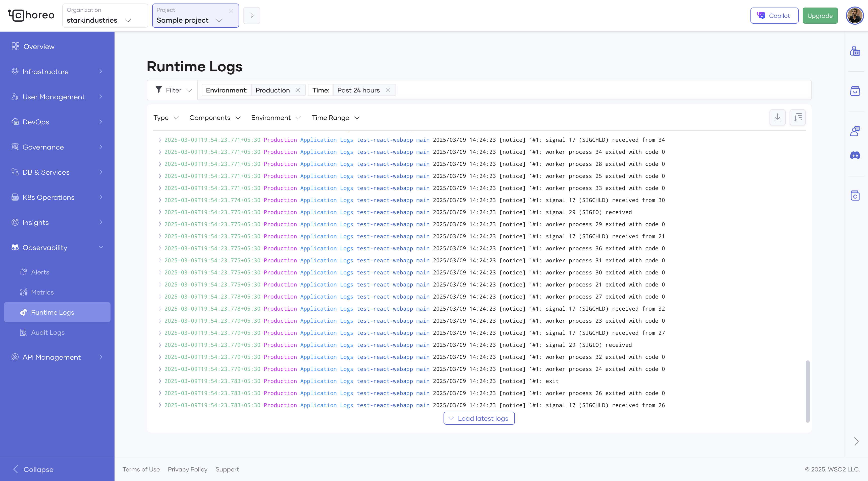This screenshot has height=481, width=868.
Task: Open the Time Range dropdown
Action: coord(335,118)
